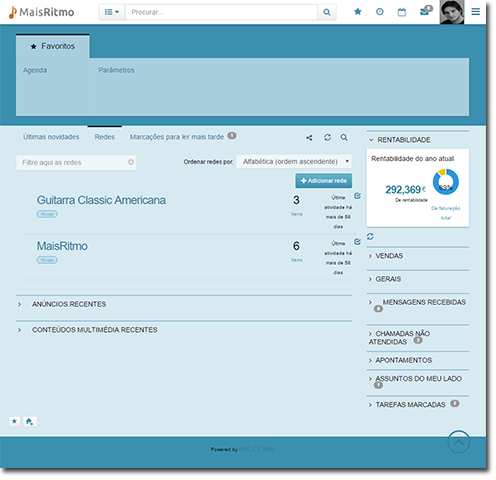Switch to the Redes tab
The width and height of the screenshot is (496, 480).
click(105, 137)
